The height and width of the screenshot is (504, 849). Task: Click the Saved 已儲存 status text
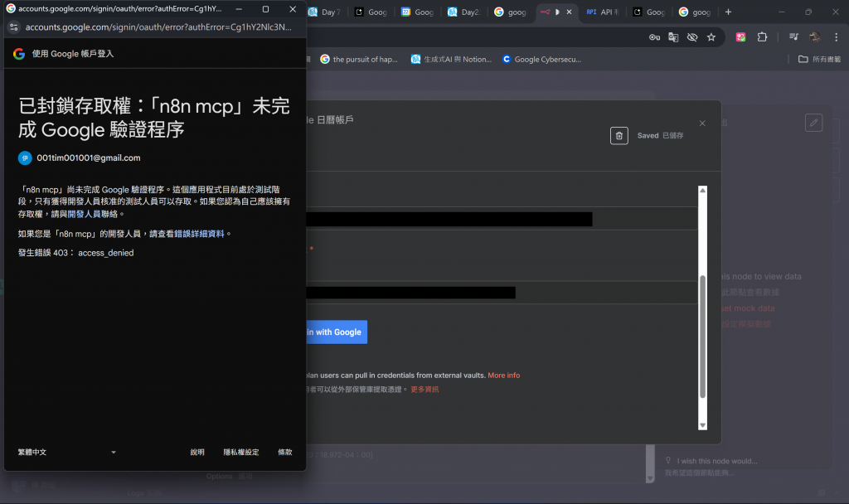point(660,135)
